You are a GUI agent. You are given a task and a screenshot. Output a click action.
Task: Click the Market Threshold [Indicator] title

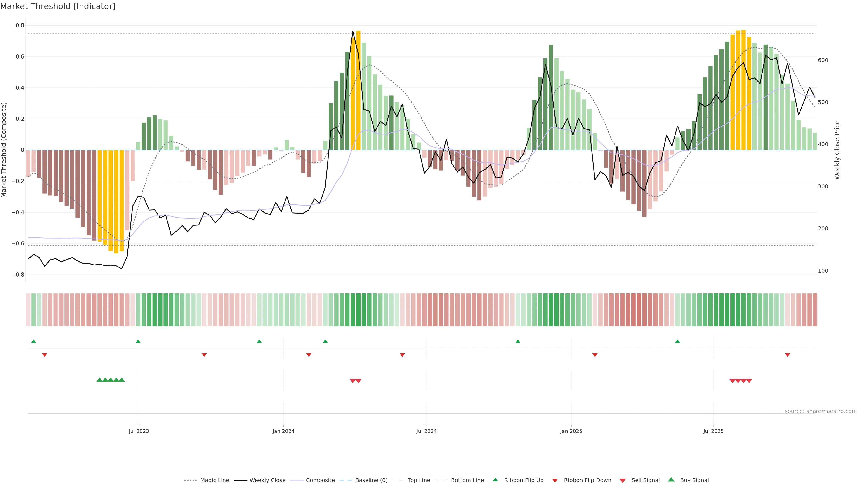point(58,6)
